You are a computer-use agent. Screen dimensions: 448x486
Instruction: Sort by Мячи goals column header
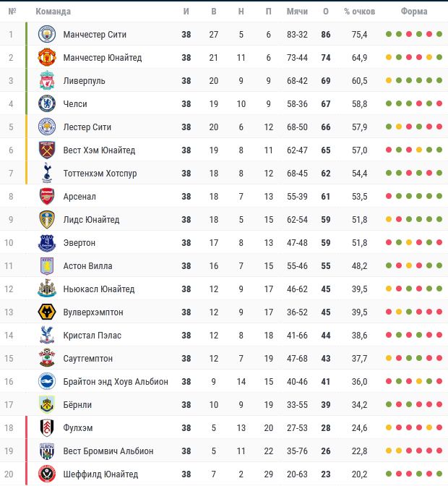pos(297,12)
